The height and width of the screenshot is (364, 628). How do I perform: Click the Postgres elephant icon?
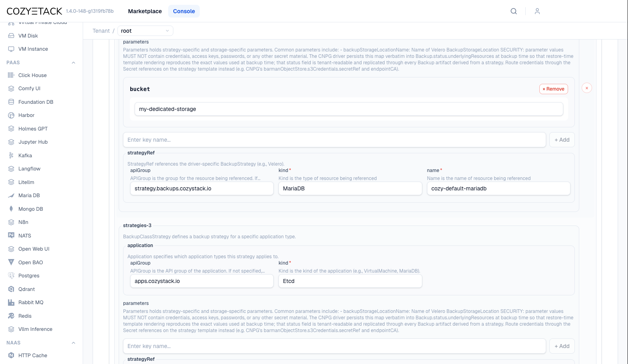click(11, 276)
